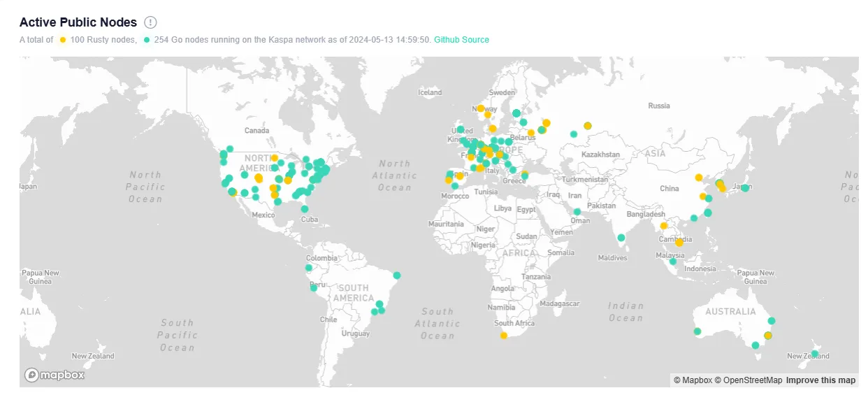Image resolution: width=868 pixels, height=402 pixels.
Task: Click the yellow legend dot for Rusty nodes
Action: pyautogui.click(x=63, y=40)
